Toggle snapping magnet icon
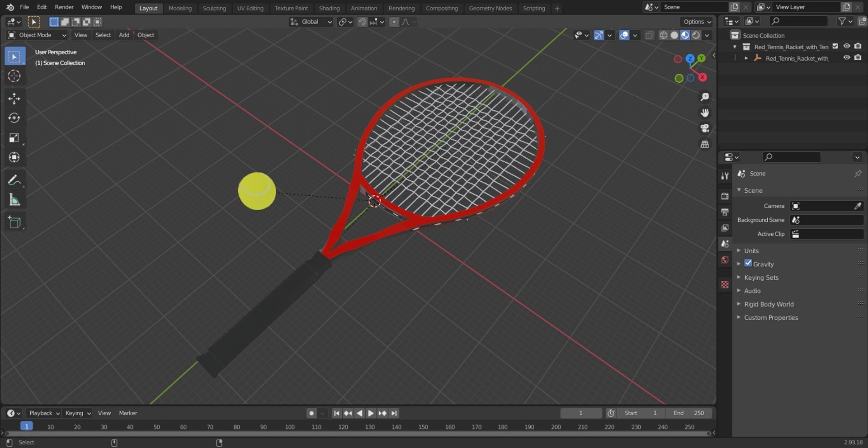The width and height of the screenshot is (868, 448). pyautogui.click(x=362, y=22)
